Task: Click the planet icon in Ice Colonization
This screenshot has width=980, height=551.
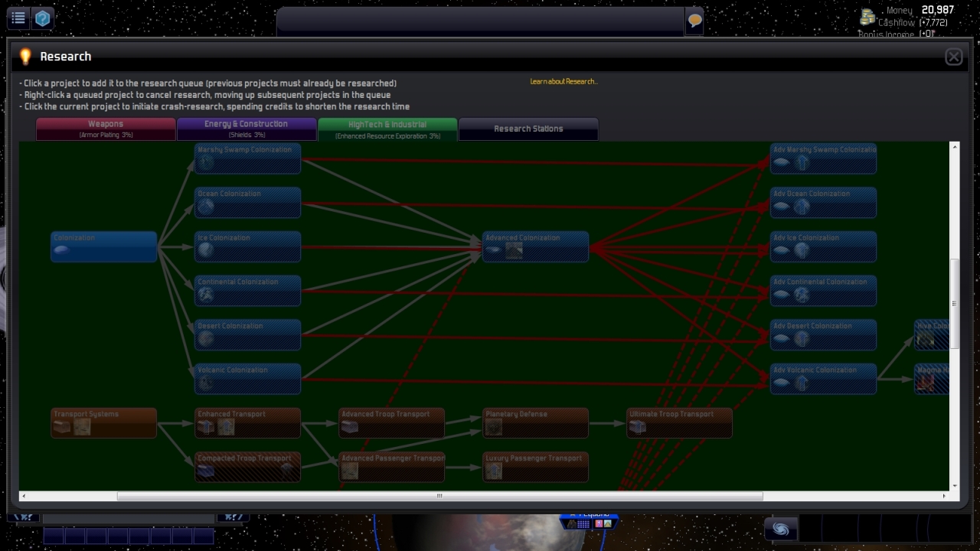Action: [206, 250]
